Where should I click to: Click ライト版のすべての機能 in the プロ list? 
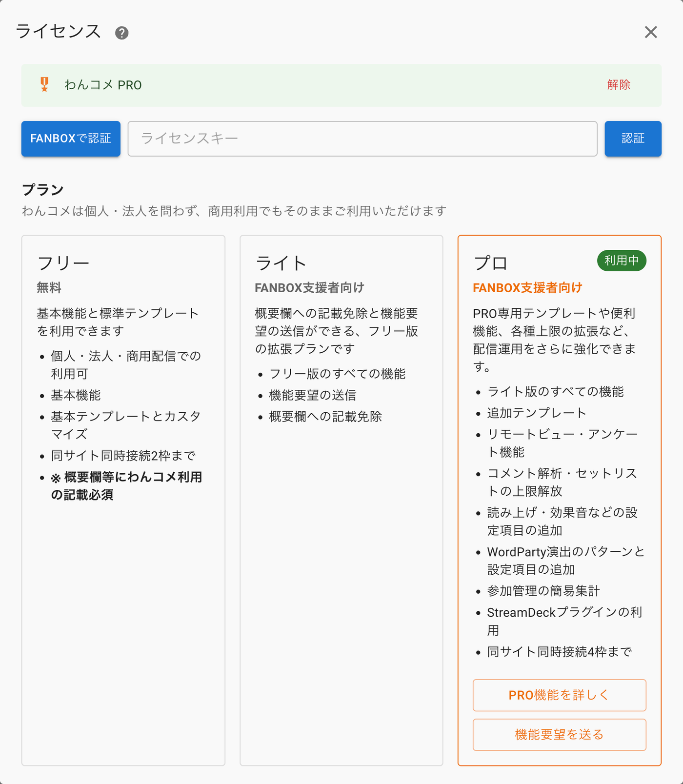(555, 392)
